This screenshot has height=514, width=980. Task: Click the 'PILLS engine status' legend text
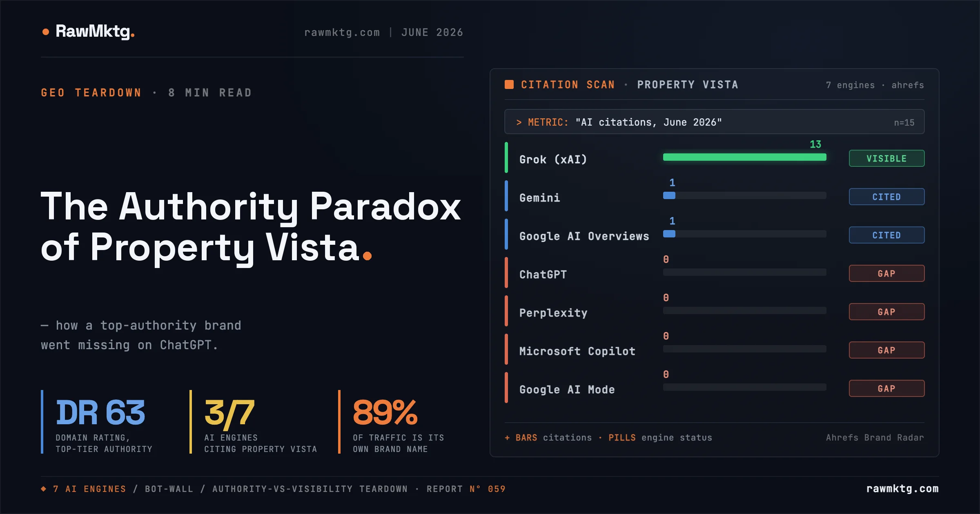coord(660,437)
